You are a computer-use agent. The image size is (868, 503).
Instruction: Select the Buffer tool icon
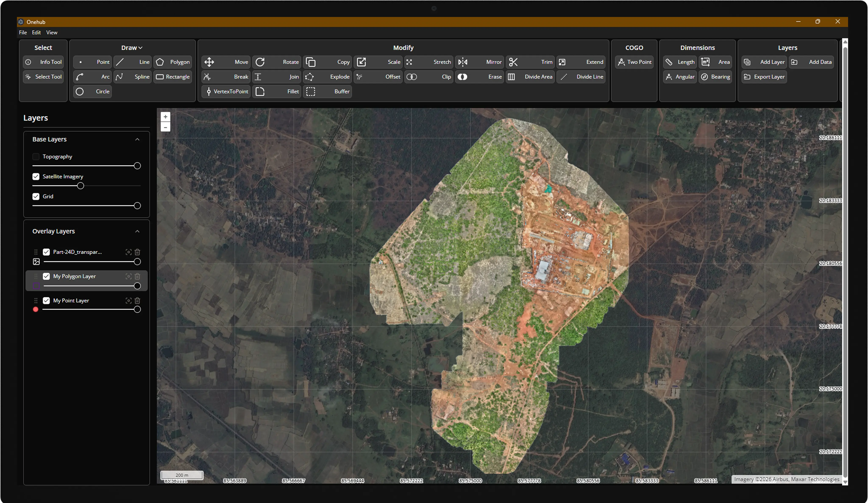pyautogui.click(x=311, y=91)
